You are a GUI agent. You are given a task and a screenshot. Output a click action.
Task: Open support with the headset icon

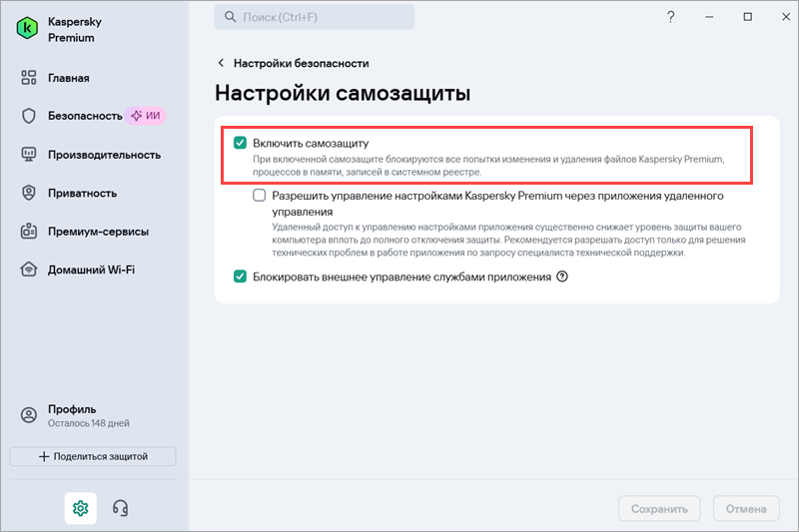[x=120, y=508]
